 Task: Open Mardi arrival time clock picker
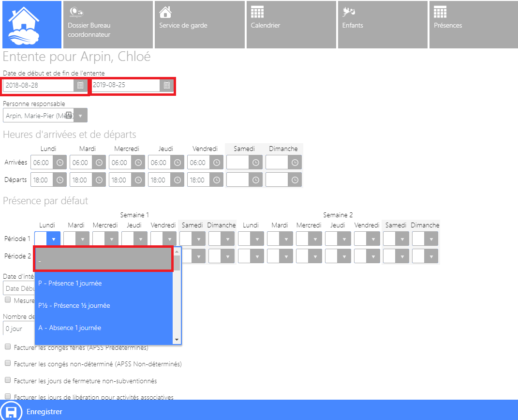pyautogui.click(x=99, y=163)
